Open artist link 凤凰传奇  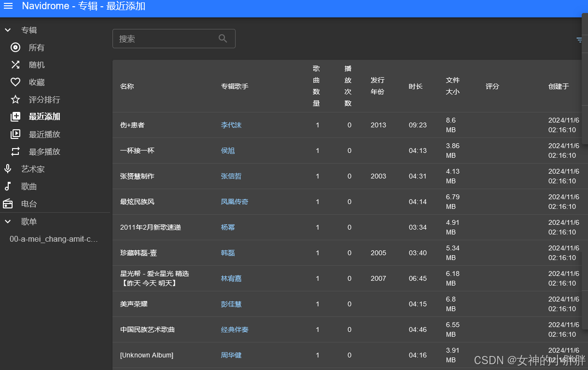tap(235, 202)
